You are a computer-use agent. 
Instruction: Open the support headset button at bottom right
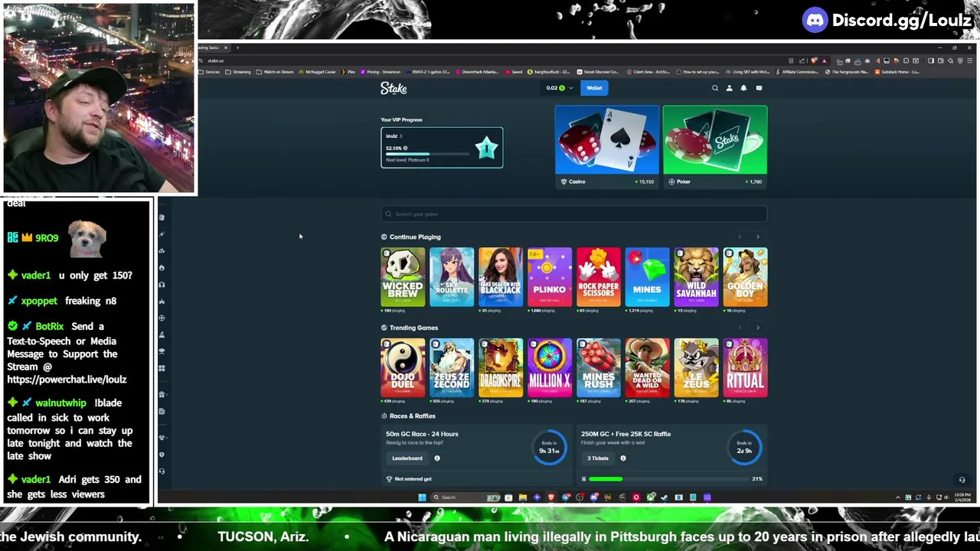click(x=962, y=480)
